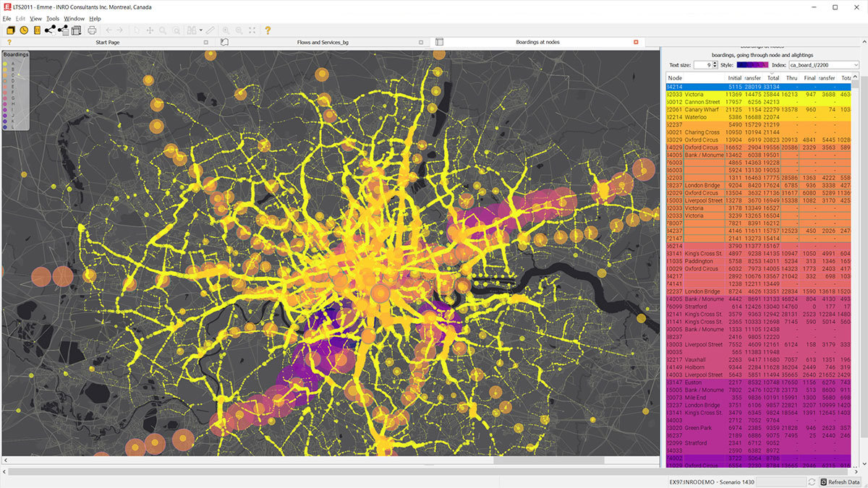
Task: Toggle float button on Start Page tab
Action: tap(206, 43)
